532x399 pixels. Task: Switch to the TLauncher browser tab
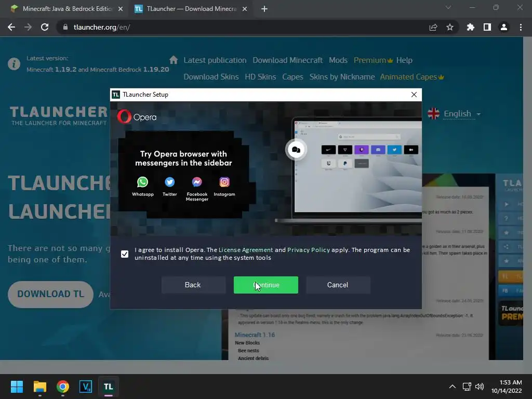191,9
